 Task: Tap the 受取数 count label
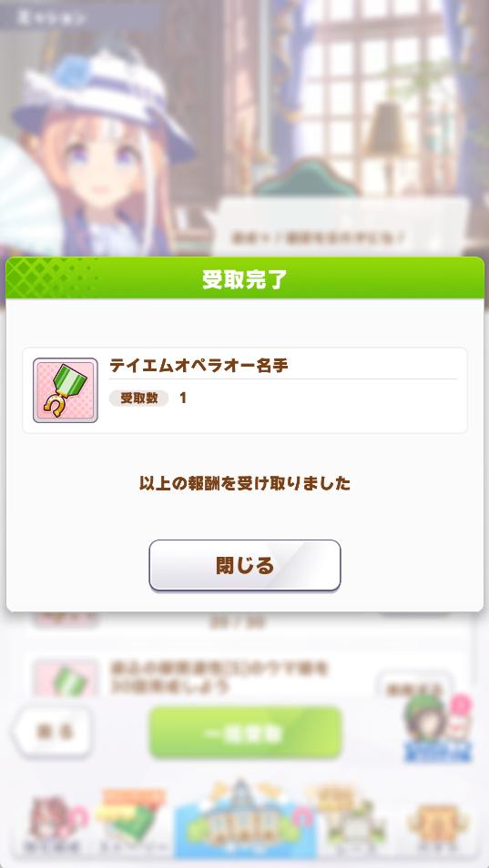click(x=138, y=398)
